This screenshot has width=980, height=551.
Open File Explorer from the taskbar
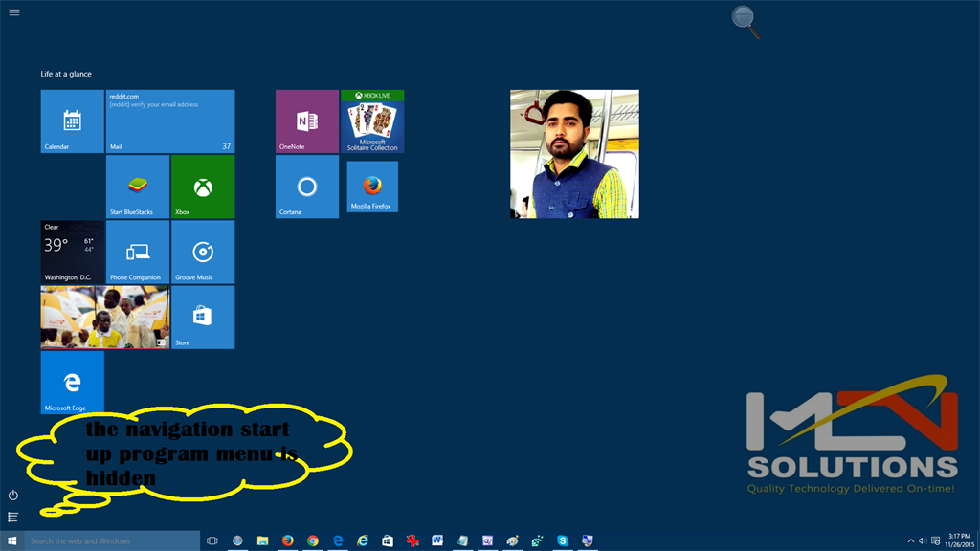pos(262,541)
